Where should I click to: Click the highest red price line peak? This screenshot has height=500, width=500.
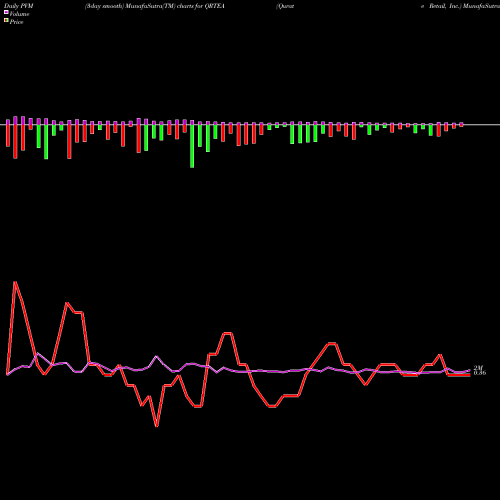[x=15, y=282]
